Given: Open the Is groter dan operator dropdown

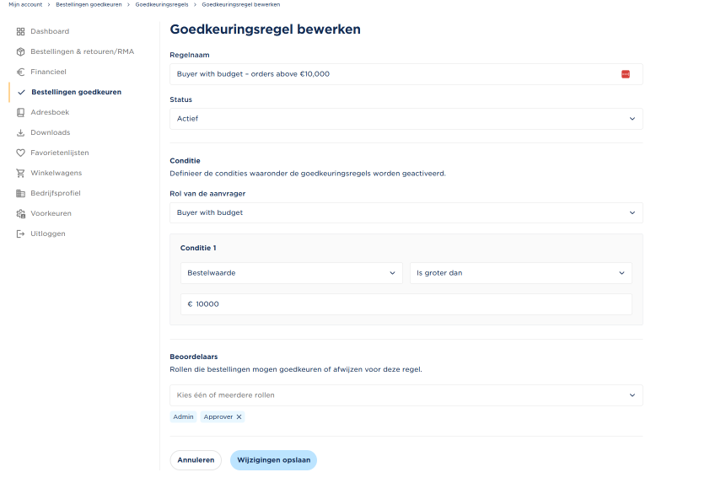Looking at the screenshot, I should pos(520,273).
